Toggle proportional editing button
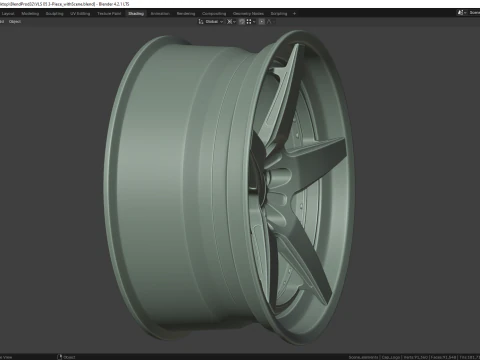 (262, 22)
